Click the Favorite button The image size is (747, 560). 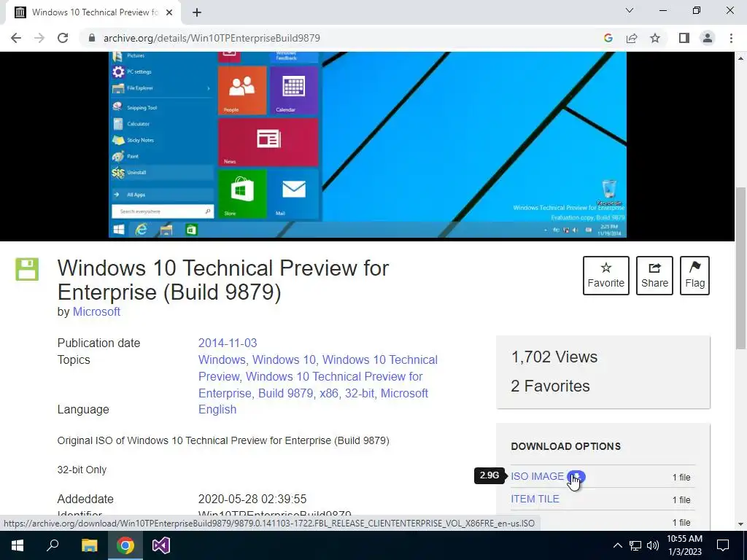[605, 276]
